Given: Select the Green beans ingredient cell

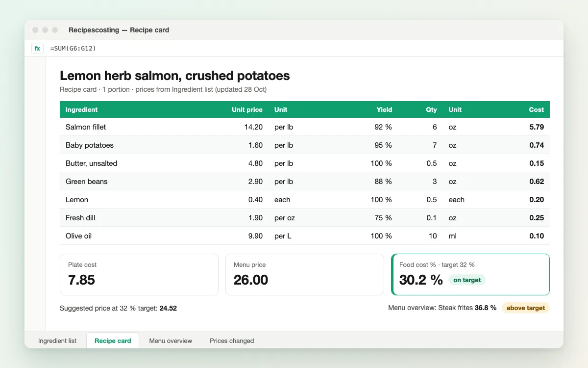Looking at the screenshot, I should tap(86, 182).
